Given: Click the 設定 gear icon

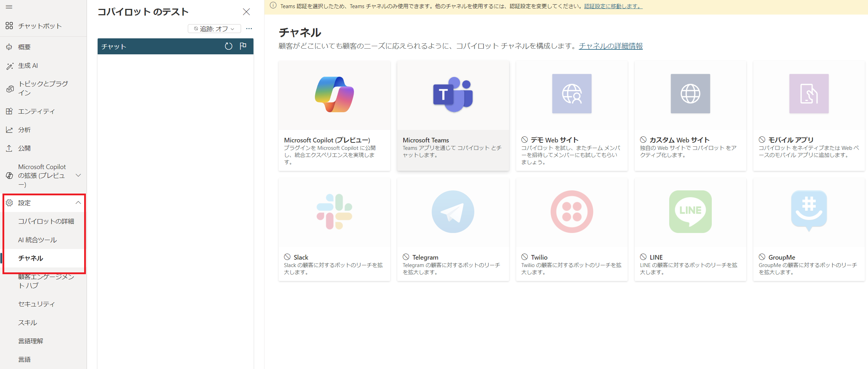Looking at the screenshot, I should coord(10,203).
